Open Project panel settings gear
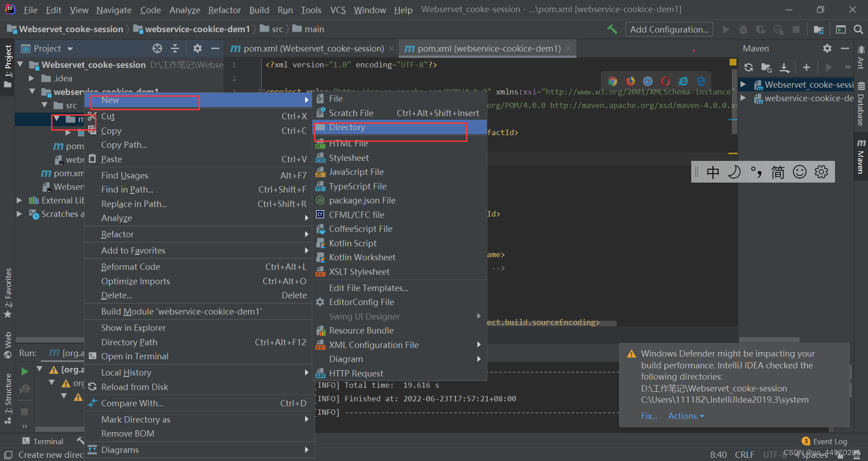Viewport: 868px width, 461px height. pos(198,48)
